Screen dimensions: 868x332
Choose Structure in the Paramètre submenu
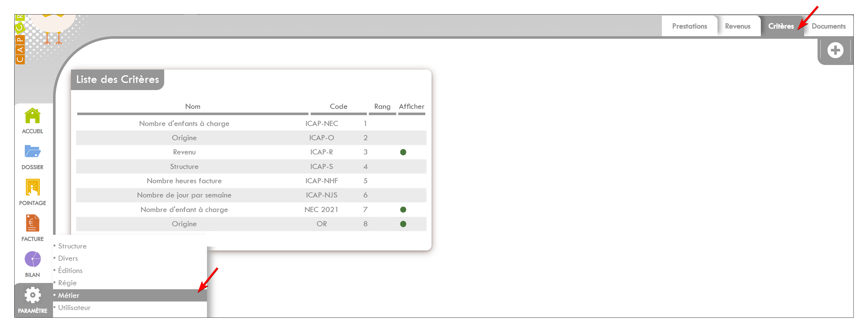pos(72,246)
